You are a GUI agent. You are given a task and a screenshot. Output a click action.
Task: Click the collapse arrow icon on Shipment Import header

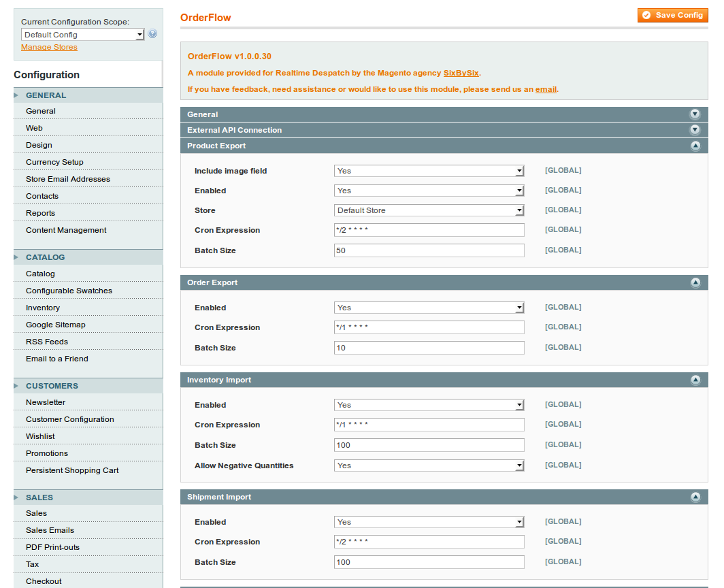click(695, 497)
